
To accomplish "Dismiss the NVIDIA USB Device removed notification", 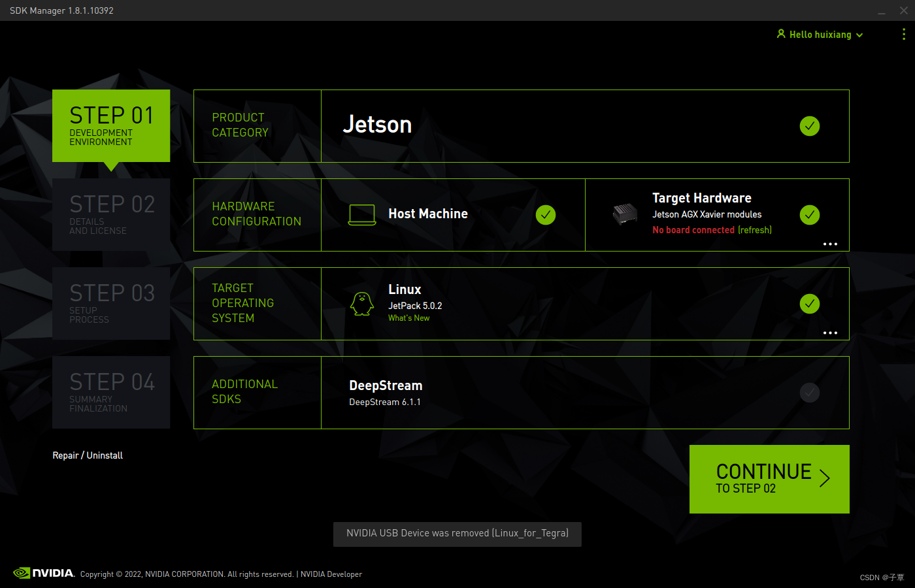I will tap(457, 534).
